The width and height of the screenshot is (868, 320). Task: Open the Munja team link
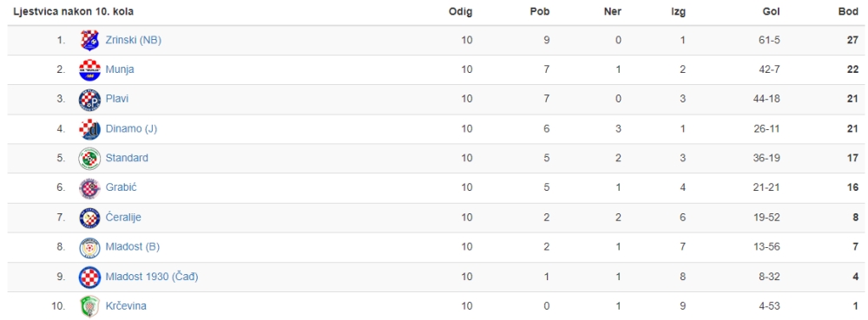(x=120, y=69)
